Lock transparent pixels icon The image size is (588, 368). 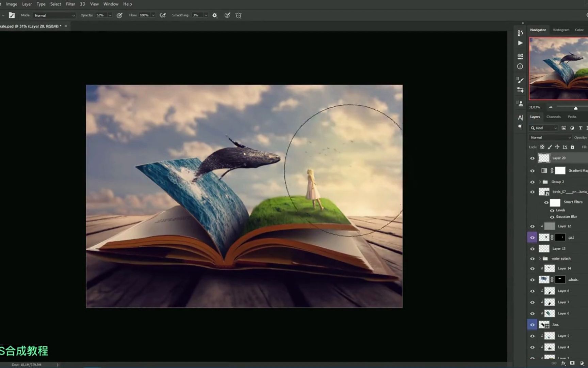point(542,147)
